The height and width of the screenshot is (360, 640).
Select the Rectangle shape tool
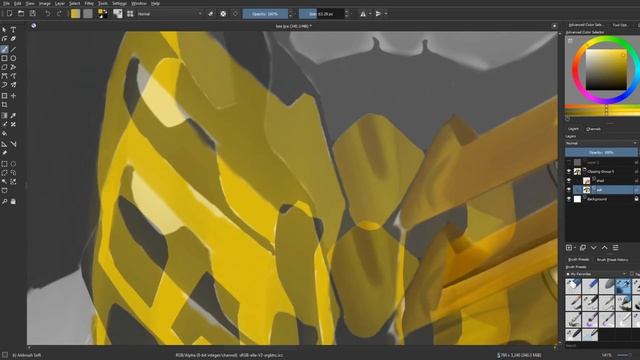point(4,58)
